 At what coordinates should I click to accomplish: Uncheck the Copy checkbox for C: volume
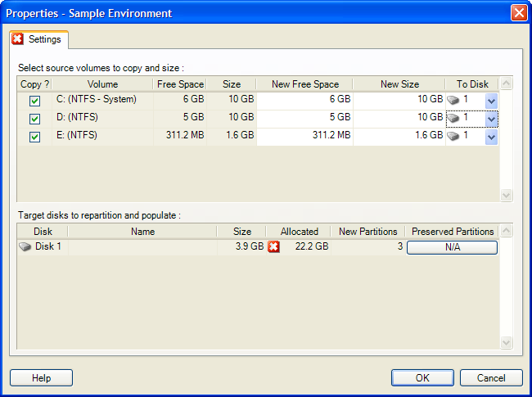(34, 101)
